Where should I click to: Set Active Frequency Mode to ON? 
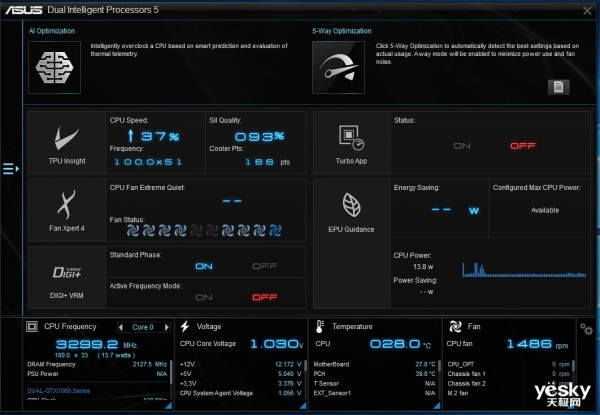pyautogui.click(x=204, y=297)
